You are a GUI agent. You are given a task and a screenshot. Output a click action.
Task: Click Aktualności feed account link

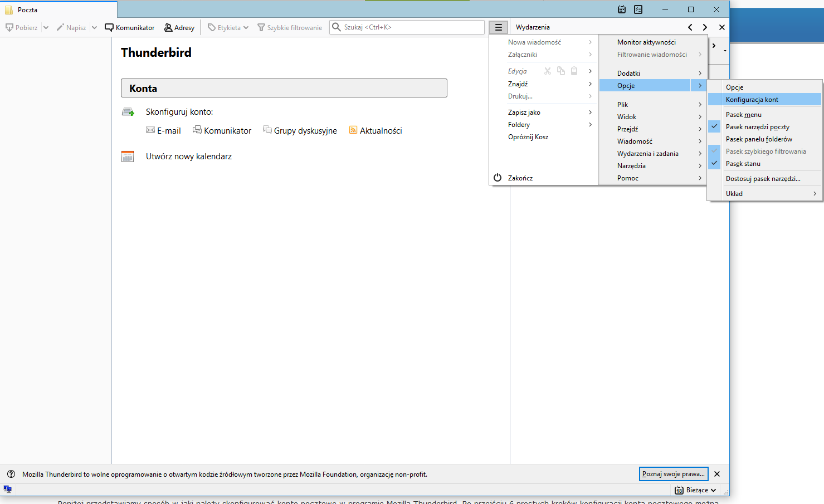point(381,131)
